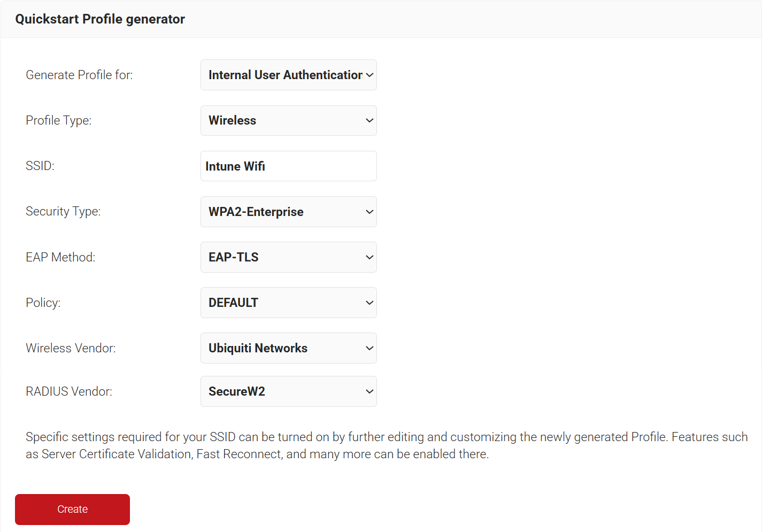Screen dimensions: 763x532
Task: Click the chevron arrow in the WPA2-Enterprise box
Action: 369,212
